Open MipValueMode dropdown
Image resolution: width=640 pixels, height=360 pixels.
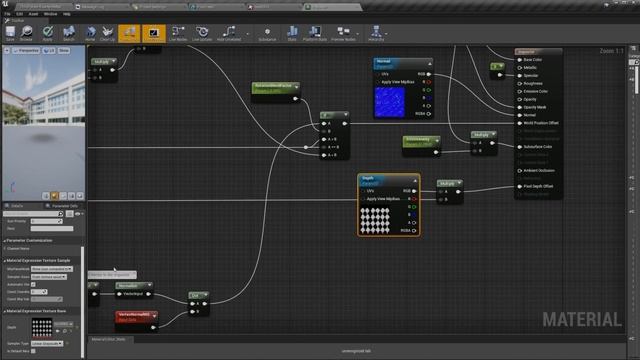pyautogui.click(x=52, y=269)
